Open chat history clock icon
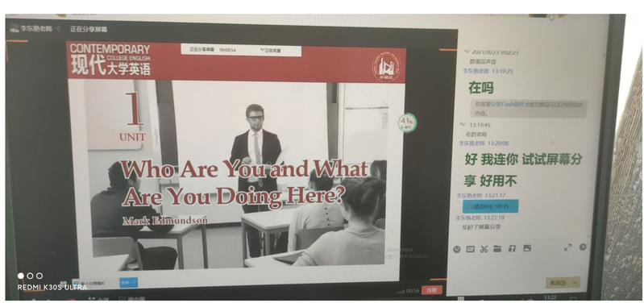 pos(583,247)
